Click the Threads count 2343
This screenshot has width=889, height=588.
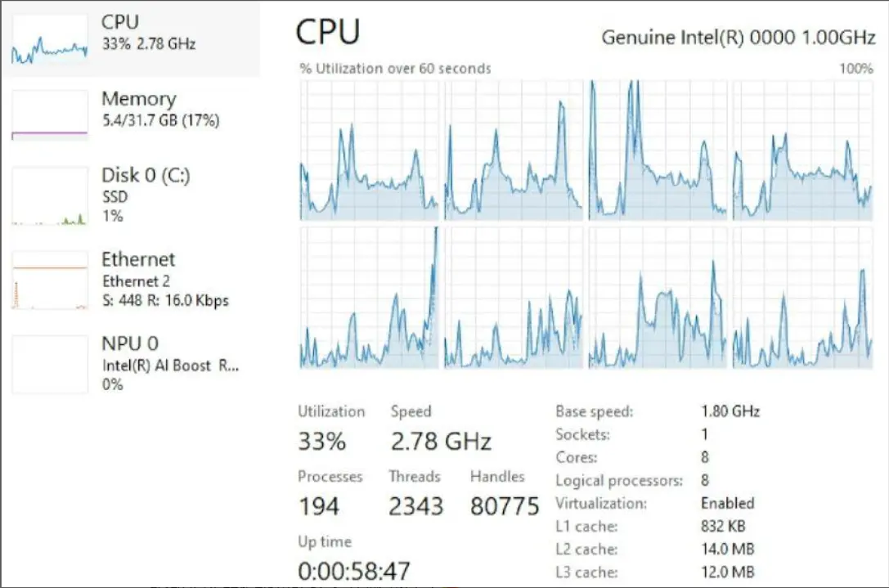pos(415,507)
